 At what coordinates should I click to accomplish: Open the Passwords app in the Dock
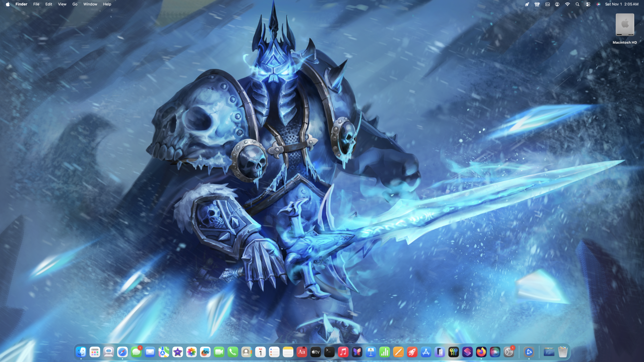click(453, 352)
